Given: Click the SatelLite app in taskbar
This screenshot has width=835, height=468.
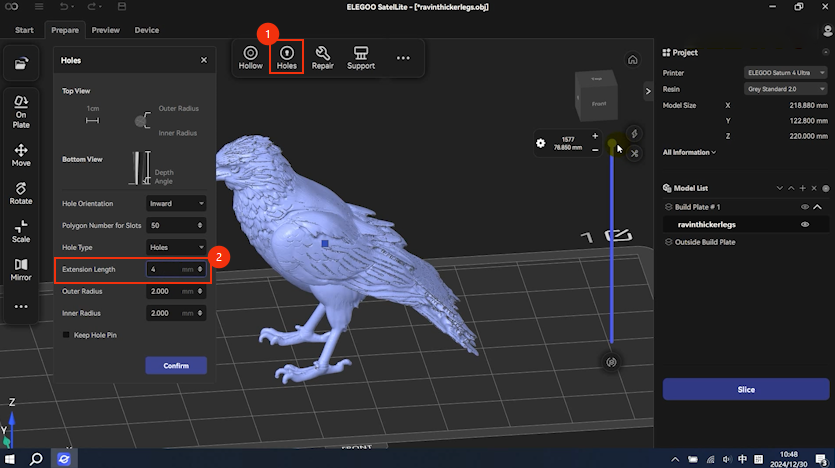Looking at the screenshot, I should pyautogui.click(x=64, y=458).
